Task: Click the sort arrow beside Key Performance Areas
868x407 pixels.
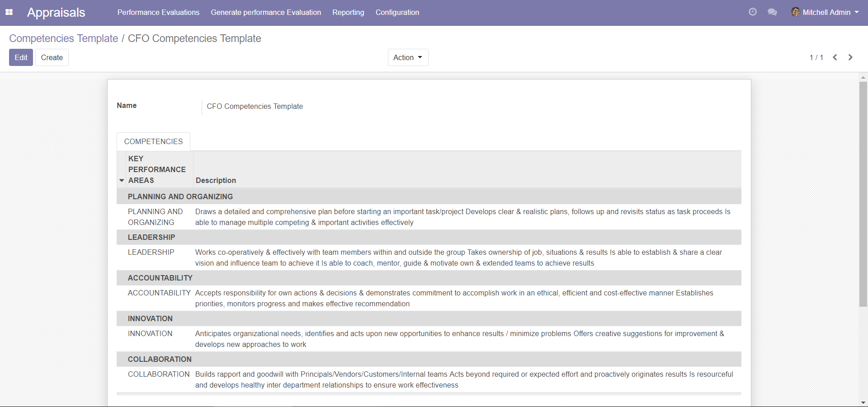Action: 122,180
